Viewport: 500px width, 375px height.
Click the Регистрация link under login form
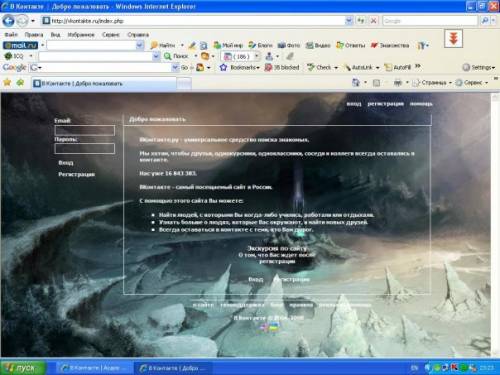[76, 174]
